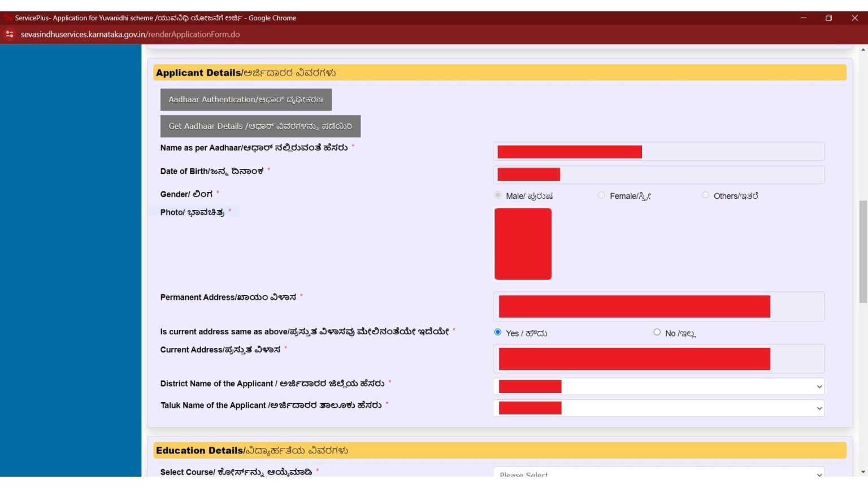This screenshot has width=868, height=488.
Task: Open the Select Course dropdown
Action: (659, 472)
